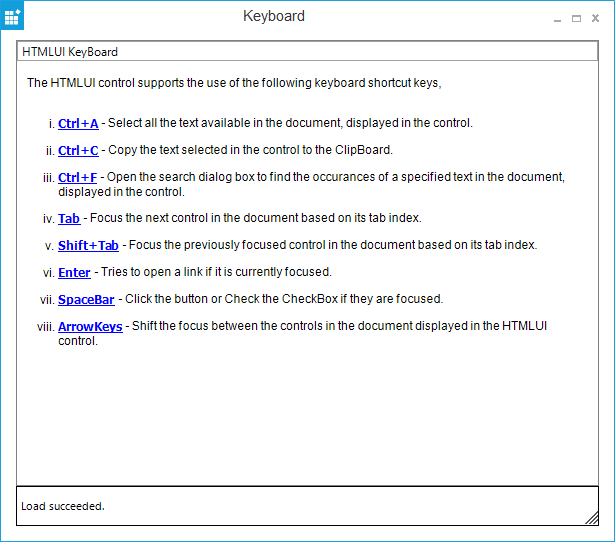
Task: Click the resize grip in status bar corner
Action: coord(591,516)
